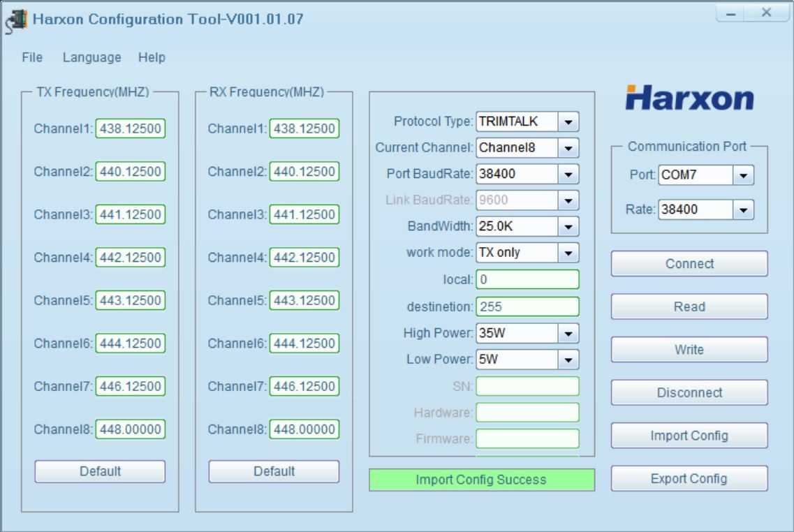The image size is (794, 532).
Task: Expand the High Power dropdown
Action: click(568, 334)
